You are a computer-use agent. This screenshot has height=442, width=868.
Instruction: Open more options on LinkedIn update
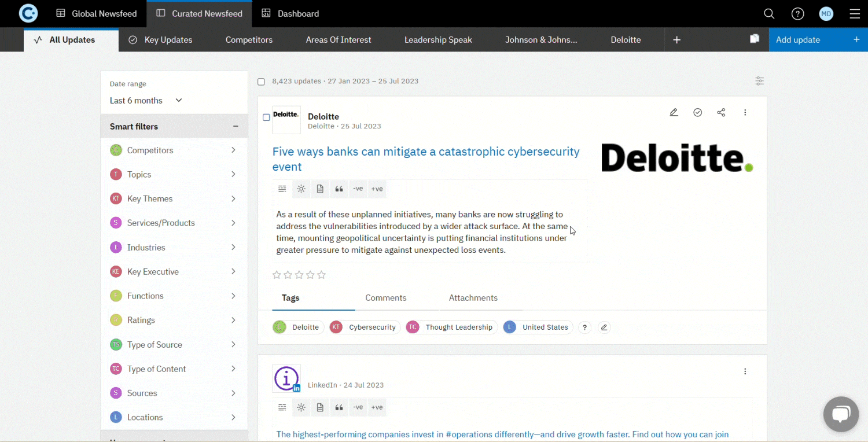(x=745, y=371)
